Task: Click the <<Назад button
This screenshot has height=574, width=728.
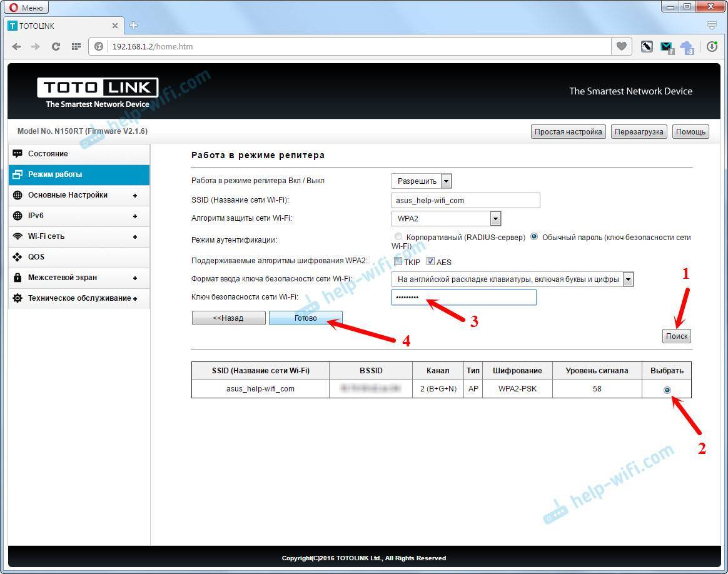Action: click(228, 318)
